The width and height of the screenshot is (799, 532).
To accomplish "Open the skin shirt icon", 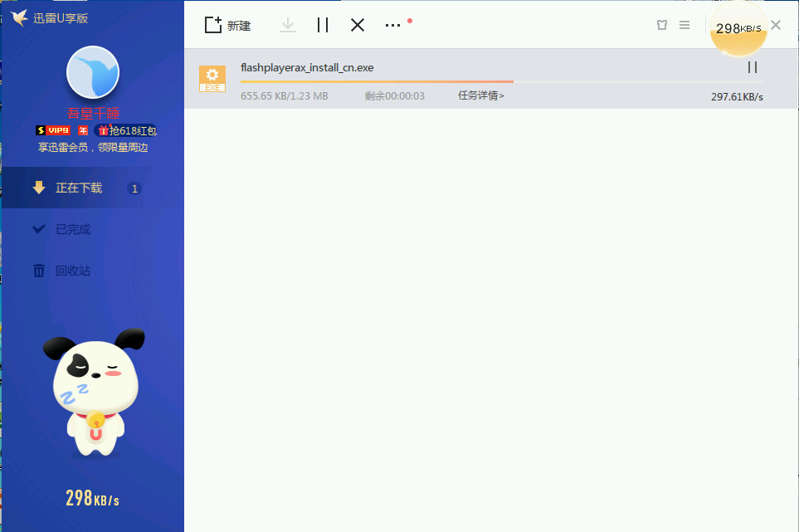I will [661, 25].
